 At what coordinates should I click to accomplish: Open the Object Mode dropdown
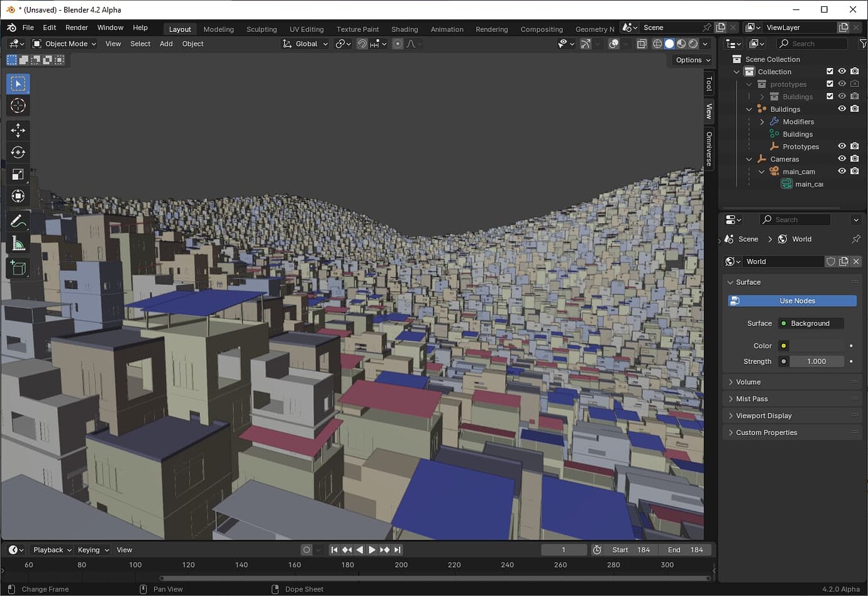(x=64, y=43)
